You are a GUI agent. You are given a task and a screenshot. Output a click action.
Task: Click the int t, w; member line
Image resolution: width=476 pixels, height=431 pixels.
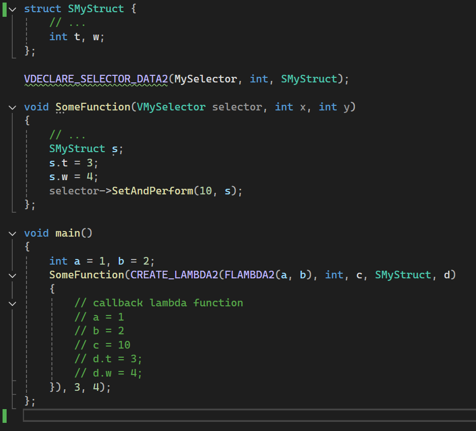(77, 37)
